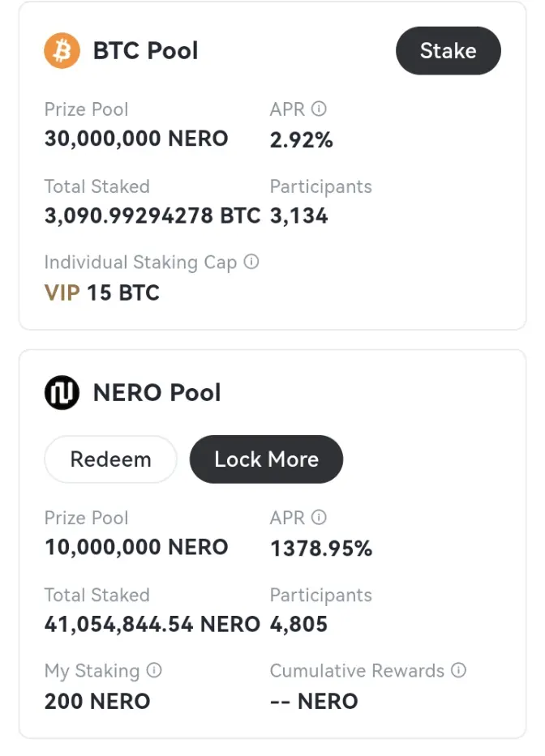
Task: Open APR info icon in NERO Pool
Action: click(319, 517)
